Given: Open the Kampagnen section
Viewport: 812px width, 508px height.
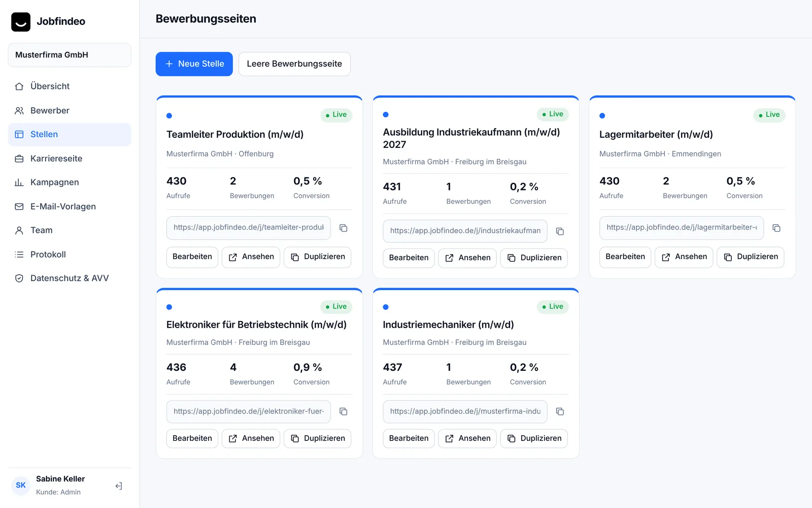Looking at the screenshot, I should pyautogui.click(x=70, y=182).
